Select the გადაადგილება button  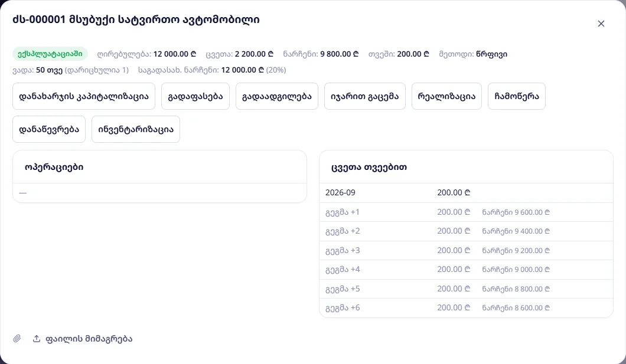click(x=276, y=96)
